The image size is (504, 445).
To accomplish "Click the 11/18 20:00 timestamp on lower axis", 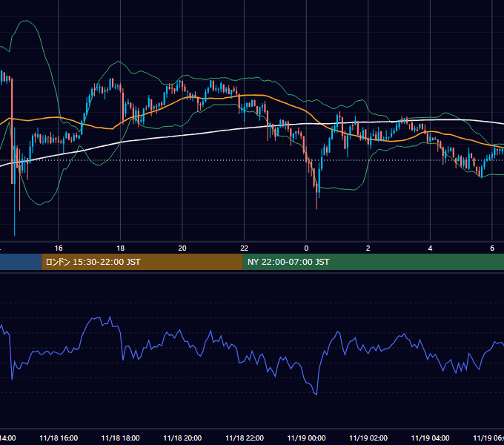I will (182, 438).
